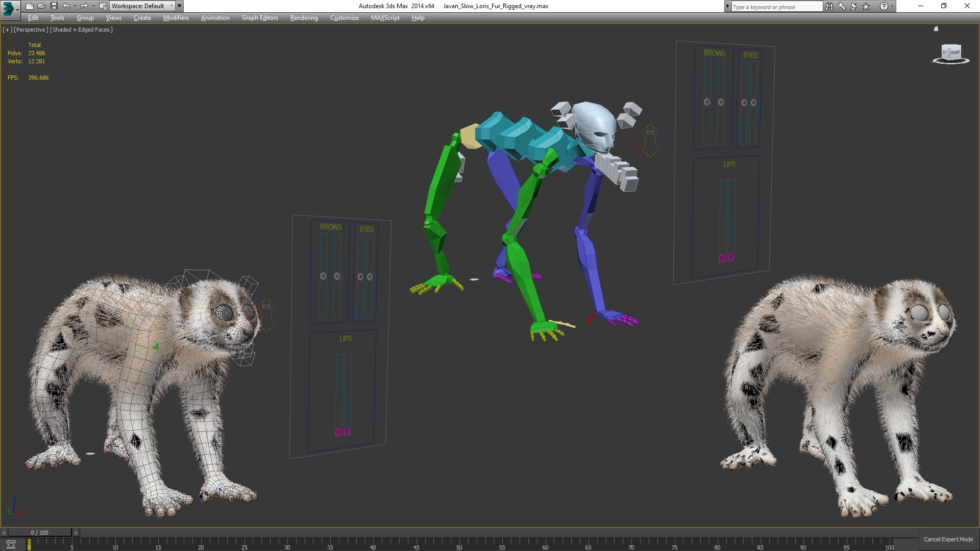Open Subscription Center key icon
The width and height of the screenshot is (980, 551).
(842, 6)
